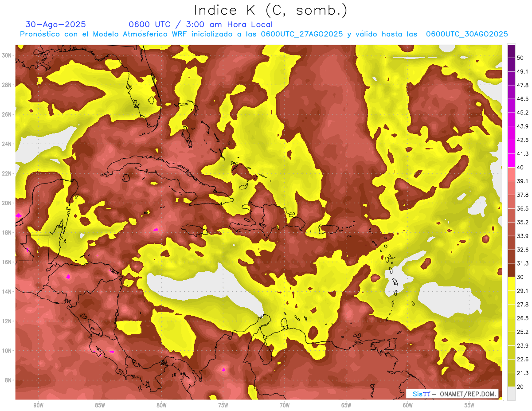Click the colorbar value 39.1

pos(523,181)
